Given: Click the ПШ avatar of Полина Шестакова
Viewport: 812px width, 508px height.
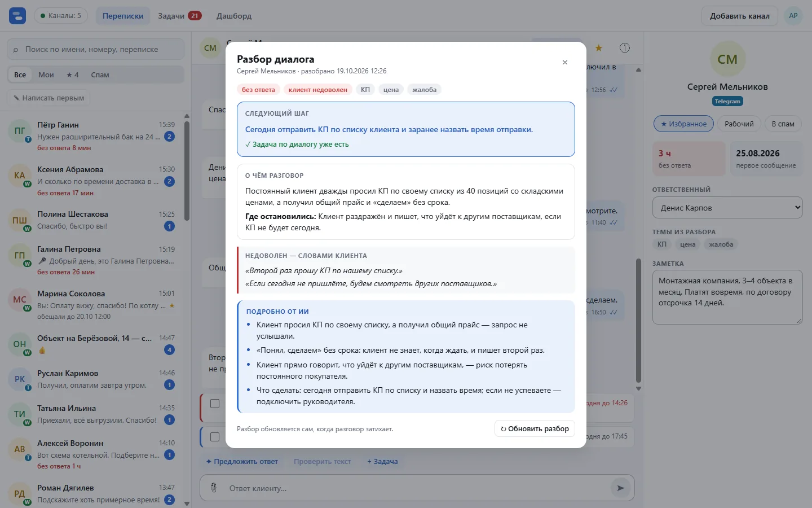Looking at the screenshot, I should tap(20, 220).
